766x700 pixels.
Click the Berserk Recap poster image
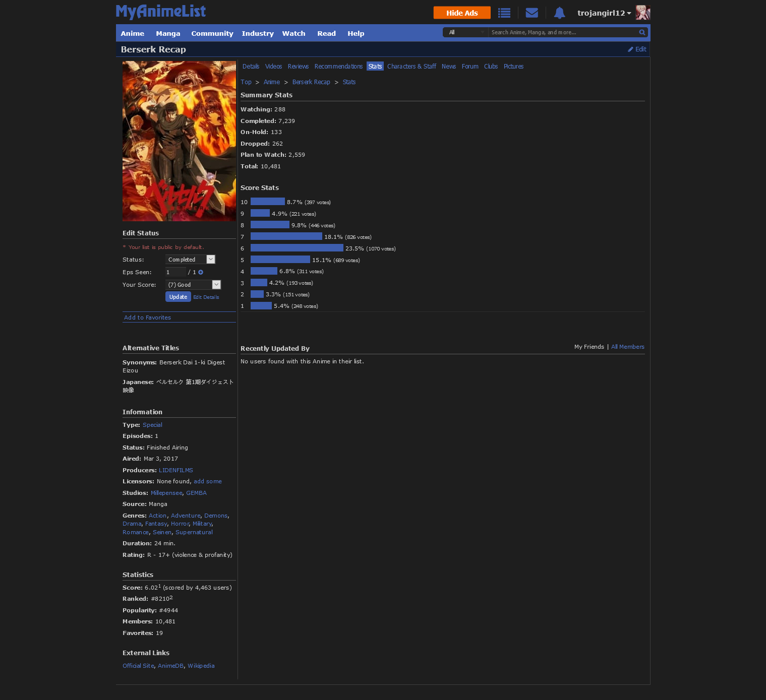179,141
